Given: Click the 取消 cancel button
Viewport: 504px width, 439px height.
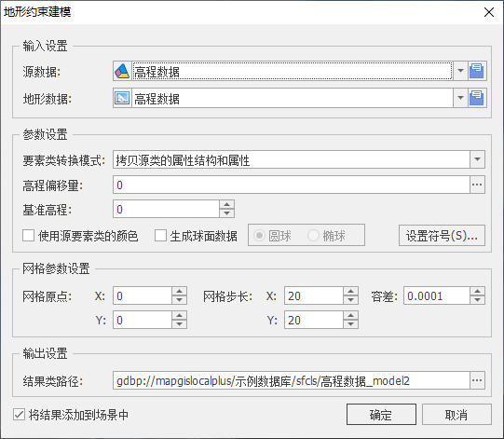Looking at the screenshot, I should tap(456, 415).
